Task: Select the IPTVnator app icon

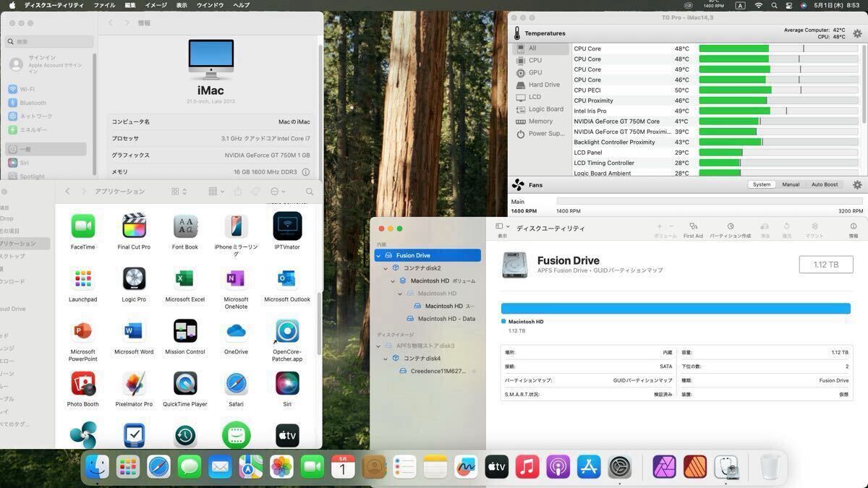Action: [287, 226]
